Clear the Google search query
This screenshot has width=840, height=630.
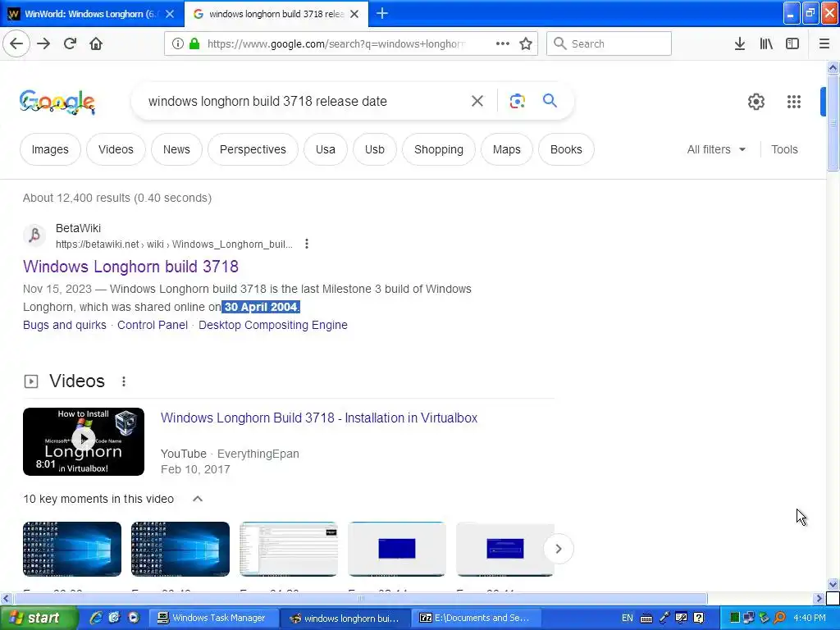coord(477,101)
